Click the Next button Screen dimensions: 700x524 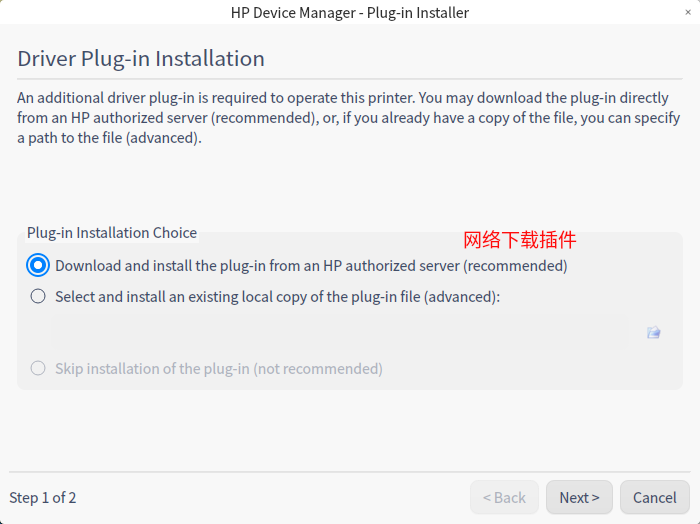[x=579, y=497]
